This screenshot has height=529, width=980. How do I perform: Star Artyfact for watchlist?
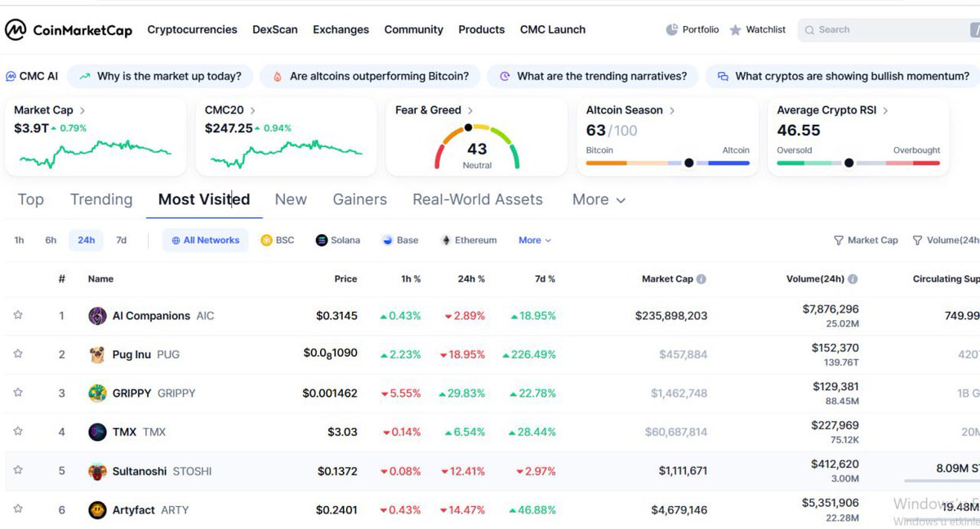tap(18, 509)
